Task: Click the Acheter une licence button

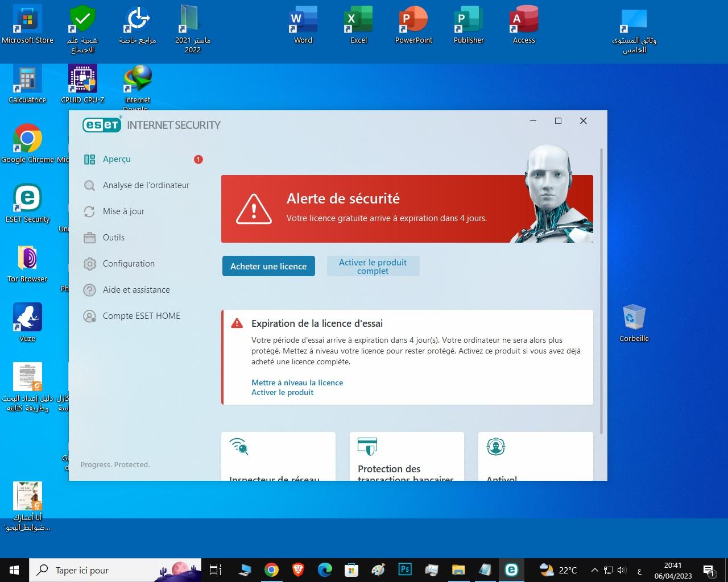Action: coord(268,266)
